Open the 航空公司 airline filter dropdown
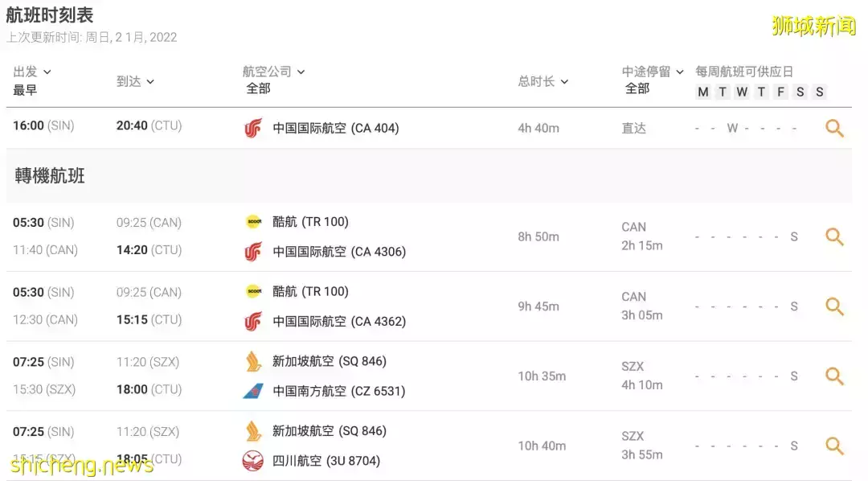The image size is (868, 481). 273,72
